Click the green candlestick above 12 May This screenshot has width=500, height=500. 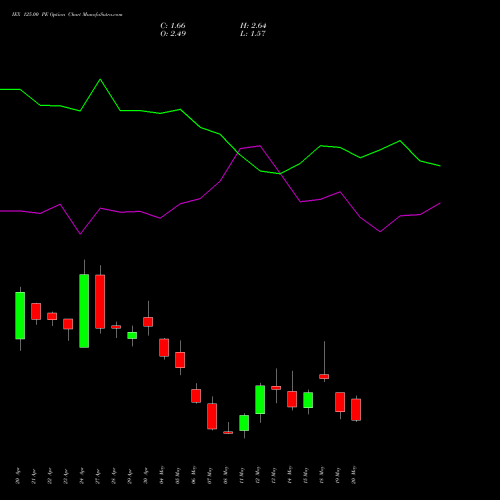click(x=260, y=400)
